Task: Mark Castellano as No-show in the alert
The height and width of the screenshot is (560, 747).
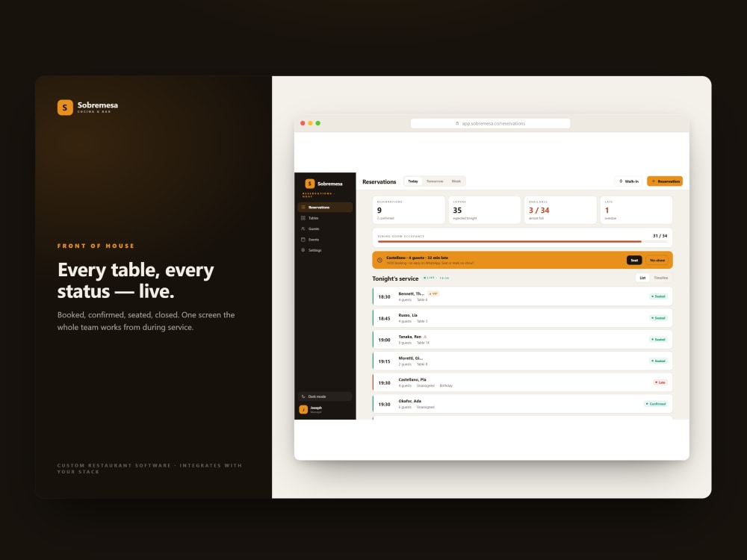Action: pyautogui.click(x=657, y=260)
